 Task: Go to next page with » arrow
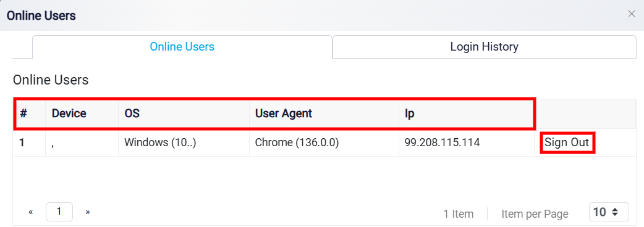coord(88,212)
